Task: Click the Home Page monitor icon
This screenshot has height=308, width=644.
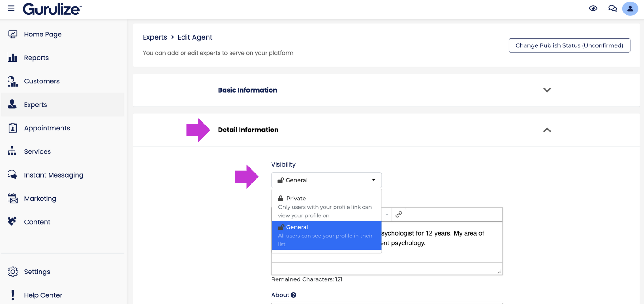Action: (x=13, y=34)
